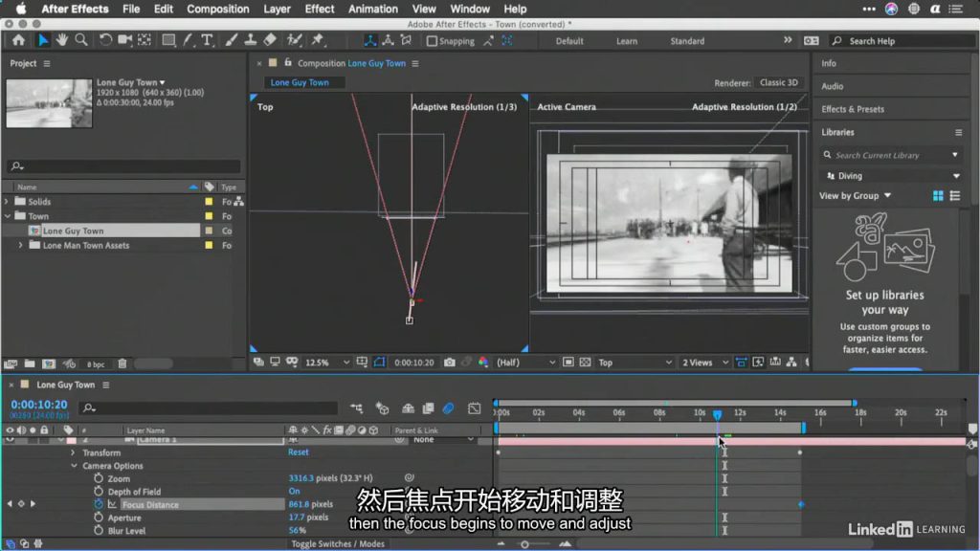The image size is (980, 551).
Task: Open the Composition menu
Action: [217, 9]
